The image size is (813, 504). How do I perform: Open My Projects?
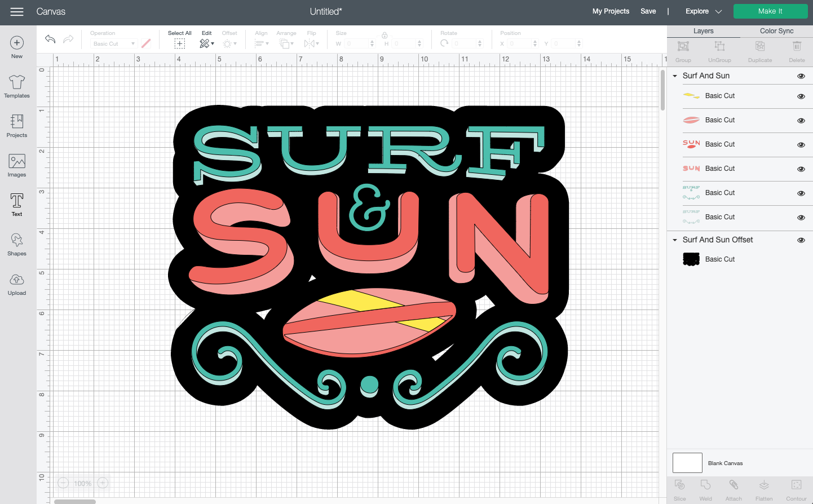(x=611, y=11)
